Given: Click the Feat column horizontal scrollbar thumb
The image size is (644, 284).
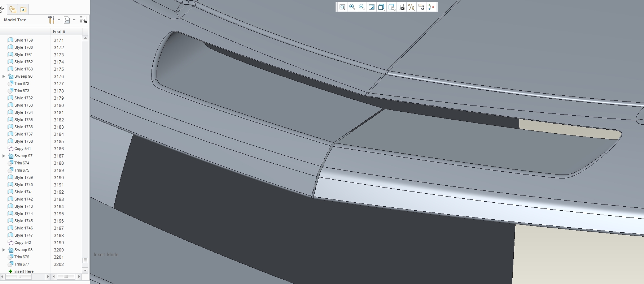Looking at the screenshot, I should (65, 276).
